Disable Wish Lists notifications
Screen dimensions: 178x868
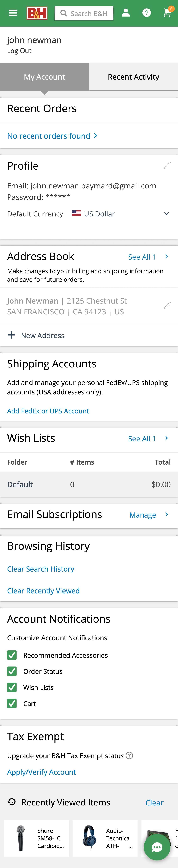12,687
